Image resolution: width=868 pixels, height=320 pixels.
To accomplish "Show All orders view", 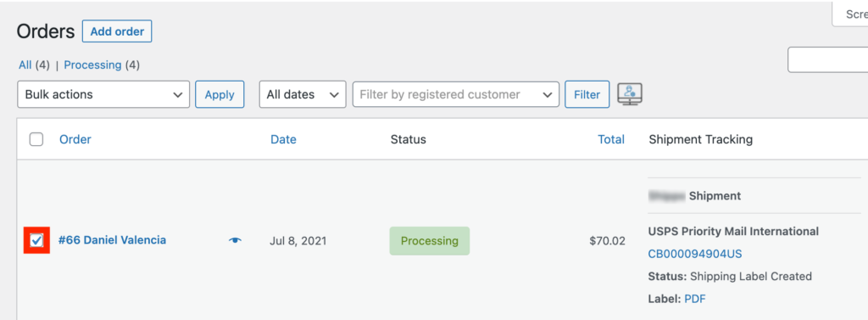I will [25, 65].
